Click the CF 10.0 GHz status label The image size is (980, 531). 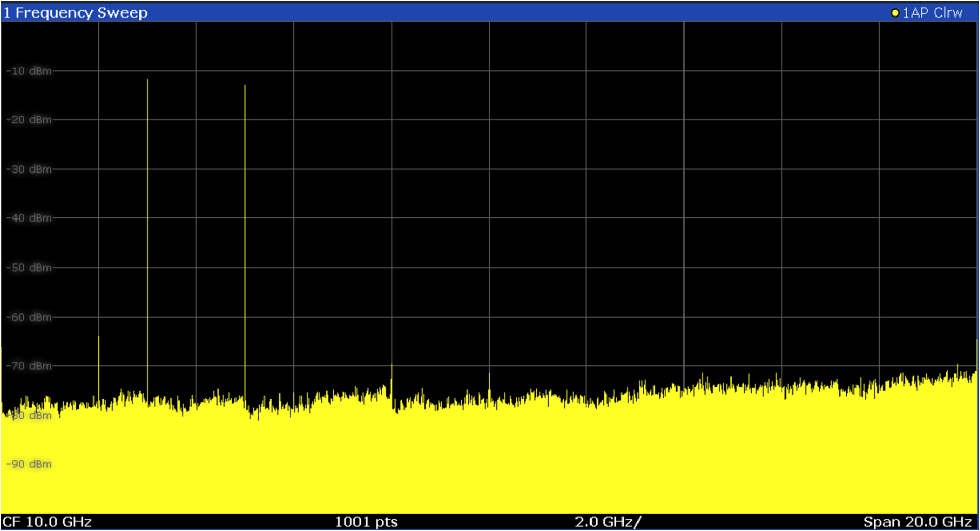[46, 522]
